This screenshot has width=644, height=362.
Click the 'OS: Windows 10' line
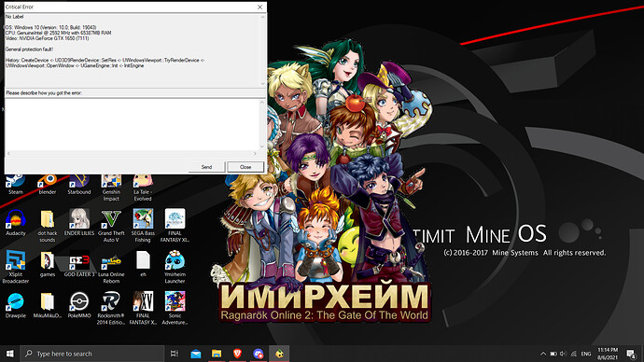point(50,27)
